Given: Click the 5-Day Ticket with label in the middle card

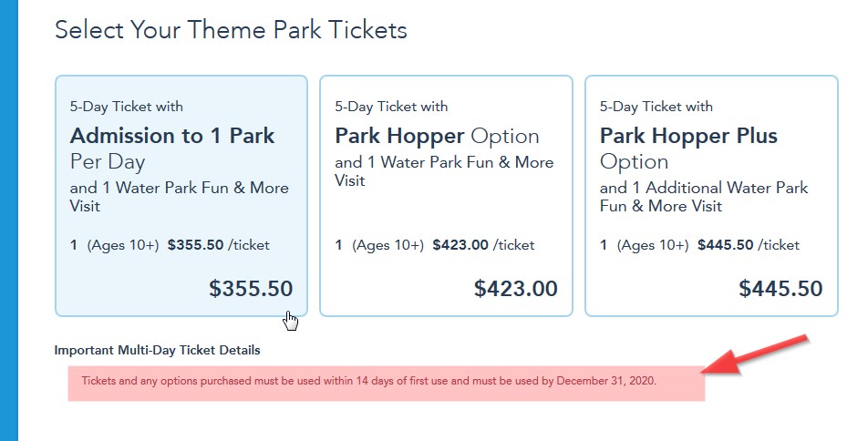Looking at the screenshot, I should (x=391, y=107).
